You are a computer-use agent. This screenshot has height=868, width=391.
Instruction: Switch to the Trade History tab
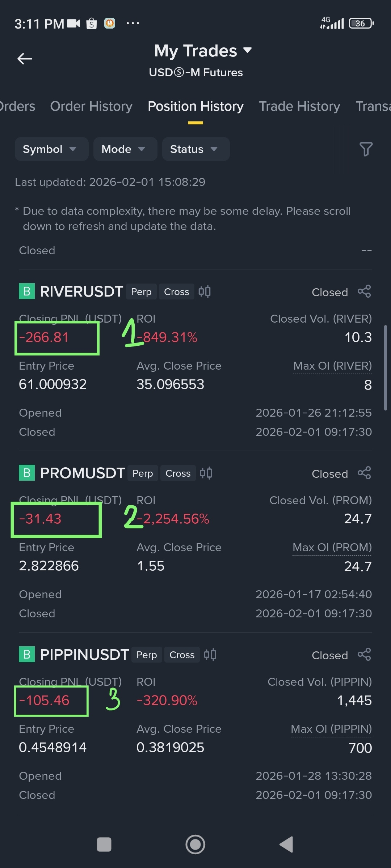click(x=299, y=106)
